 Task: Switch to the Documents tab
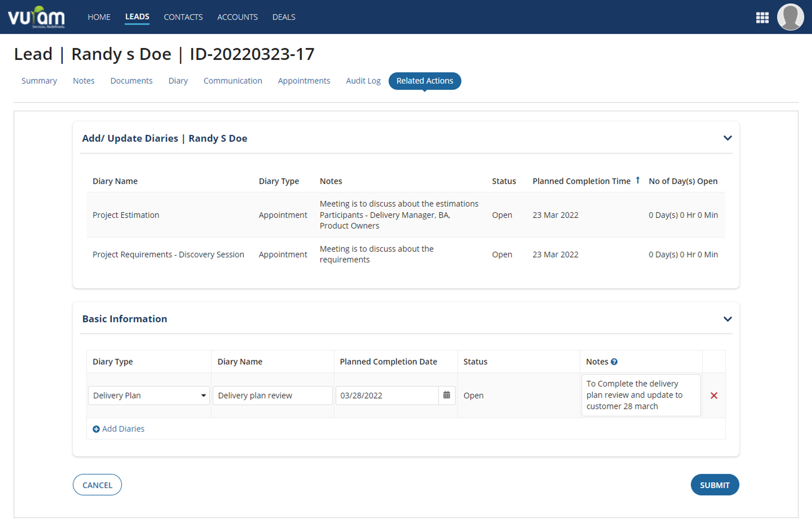coord(131,81)
